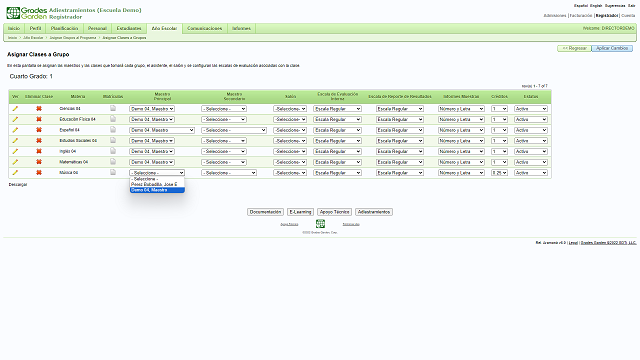This screenshot has height=360, width=640.
Task: Go to the Admisiones module link
Action: click(555, 16)
